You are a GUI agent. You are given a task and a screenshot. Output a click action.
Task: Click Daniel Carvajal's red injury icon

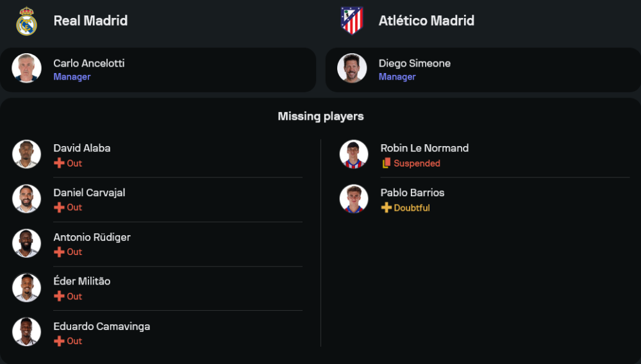[59, 208]
